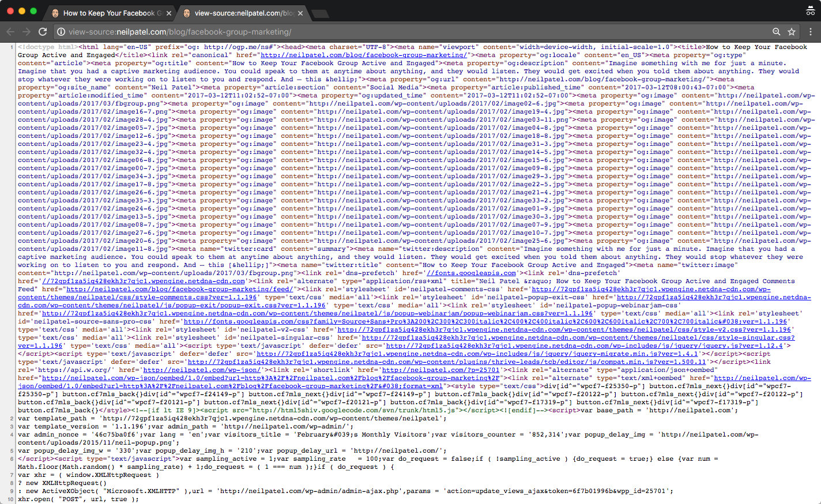Click the '<!doctype html>' text on line 1
Screen dimensions: 821x504
[48, 47]
